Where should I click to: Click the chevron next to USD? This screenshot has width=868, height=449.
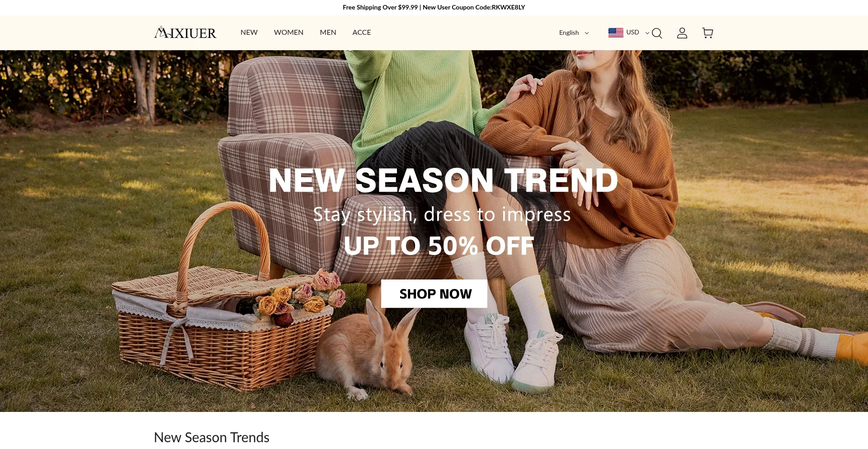[647, 33]
